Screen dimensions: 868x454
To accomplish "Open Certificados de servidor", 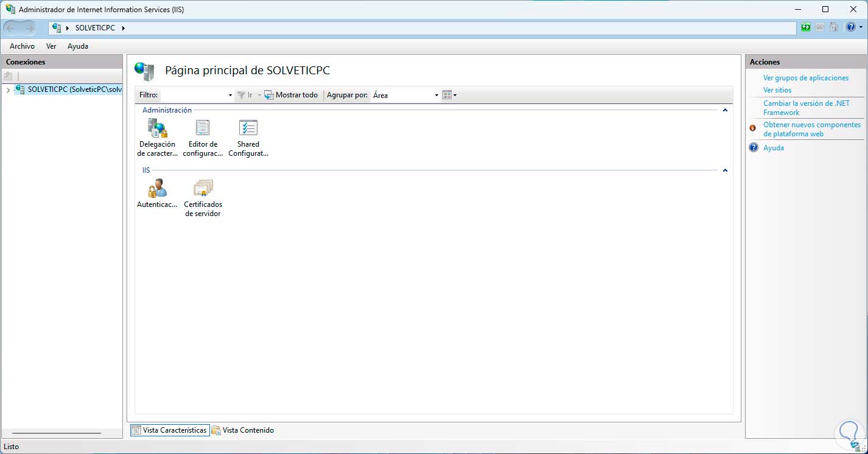I will coord(203,198).
